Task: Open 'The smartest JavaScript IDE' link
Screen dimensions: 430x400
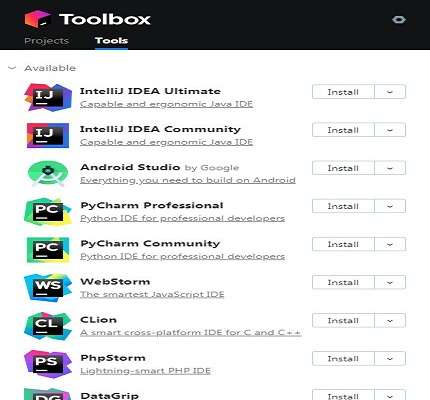Action: coord(152,295)
